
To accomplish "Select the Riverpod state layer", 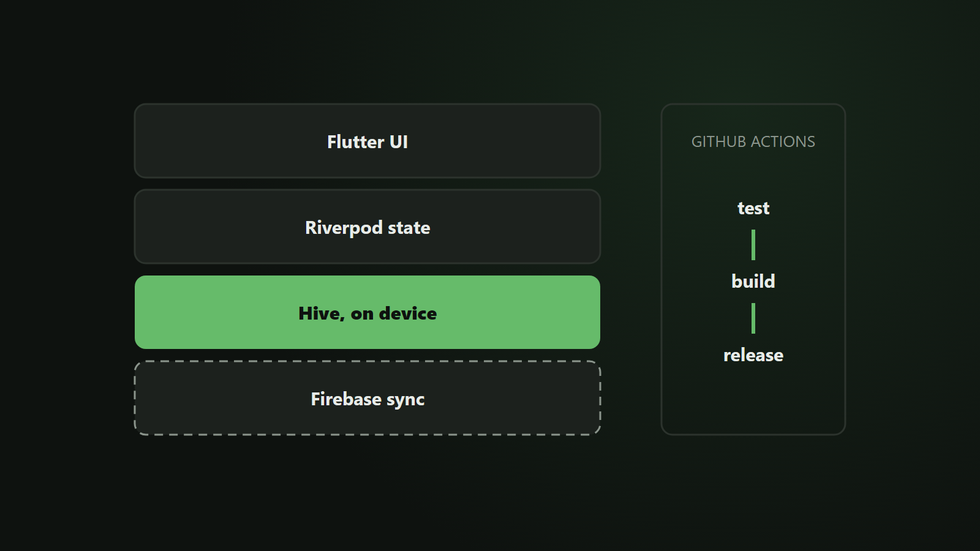I will [367, 227].
